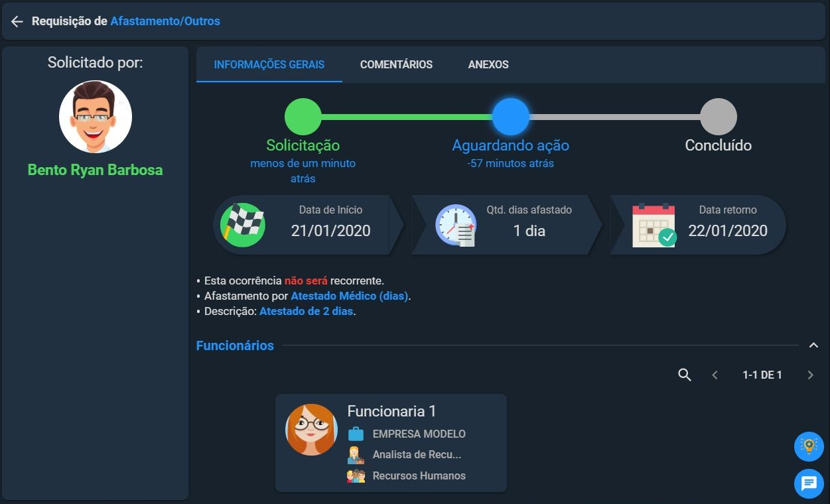Click the department people icon

click(356, 475)
